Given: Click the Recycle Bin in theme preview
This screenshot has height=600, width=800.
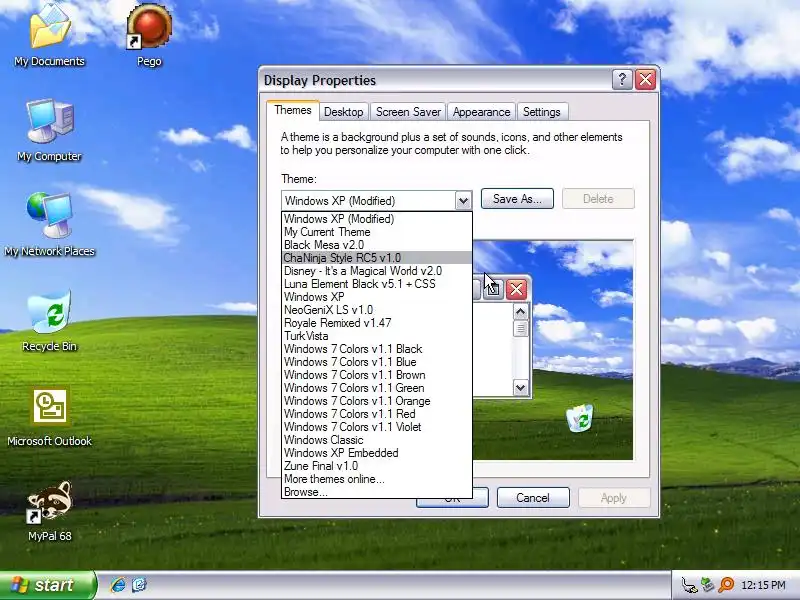Looking at the screenshot, I should pyautogui.click(x=580, y=418).
